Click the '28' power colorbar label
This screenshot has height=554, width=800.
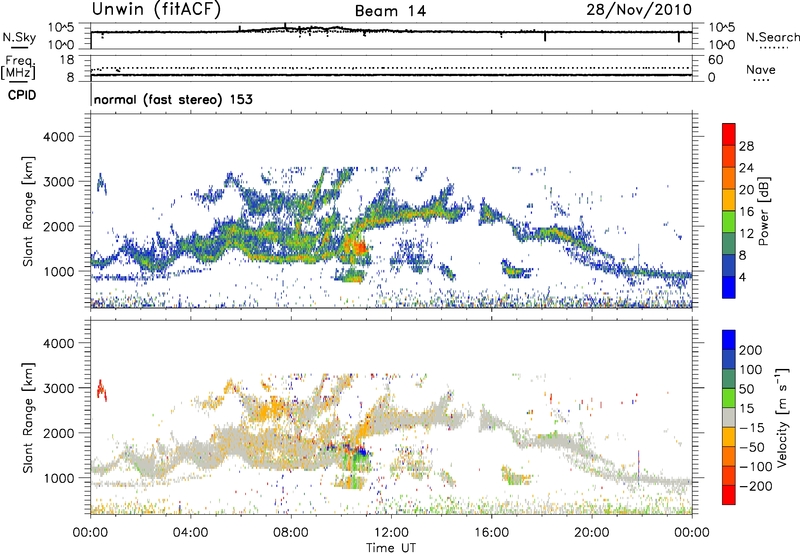coord(746,146)
